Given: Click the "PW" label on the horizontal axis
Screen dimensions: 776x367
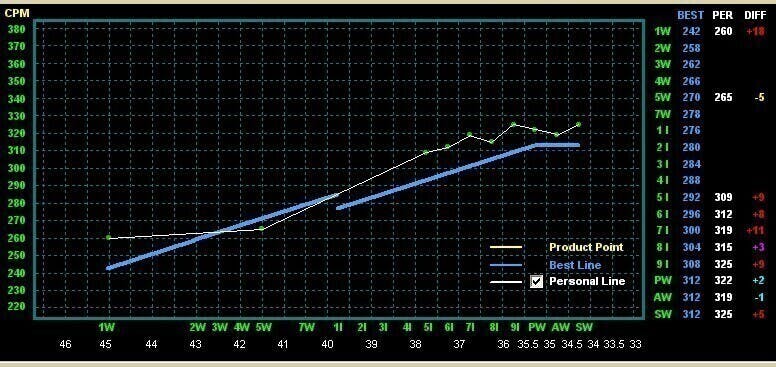Looking at the screenshot, I should click(x=537, y=327).
